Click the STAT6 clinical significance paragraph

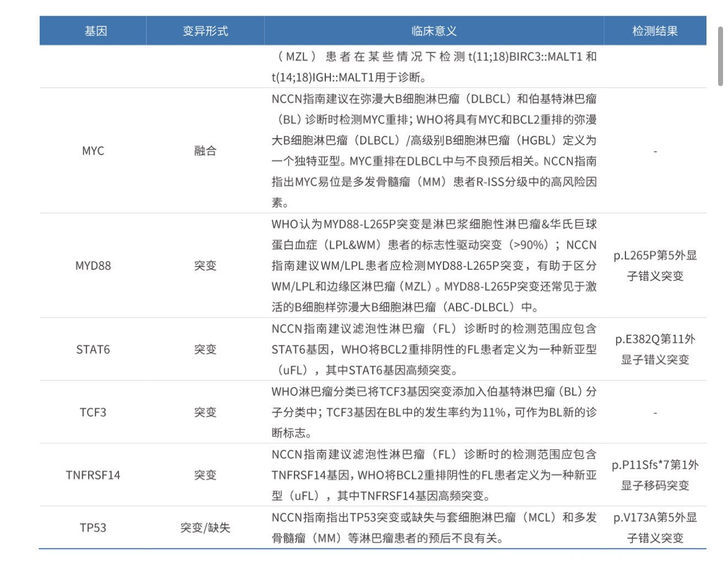pos(434,349)
